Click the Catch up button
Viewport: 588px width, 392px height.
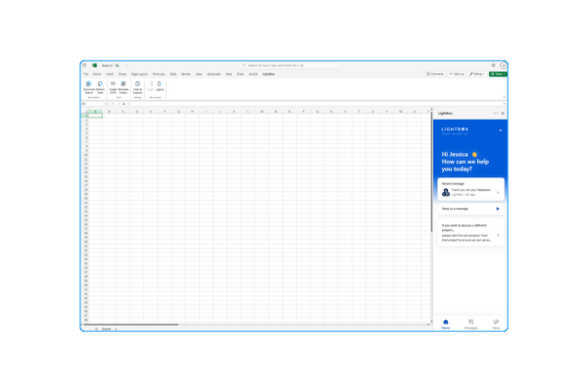point(457,73)
